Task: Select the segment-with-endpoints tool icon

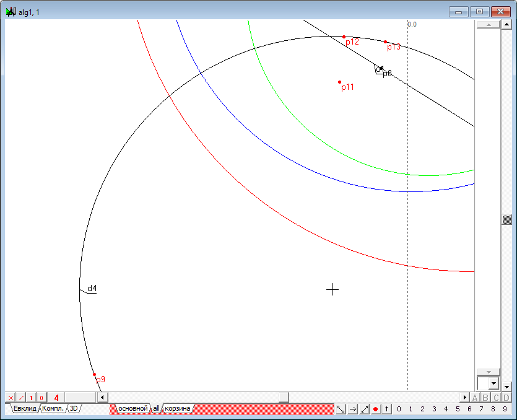Action: pos(341,409)
